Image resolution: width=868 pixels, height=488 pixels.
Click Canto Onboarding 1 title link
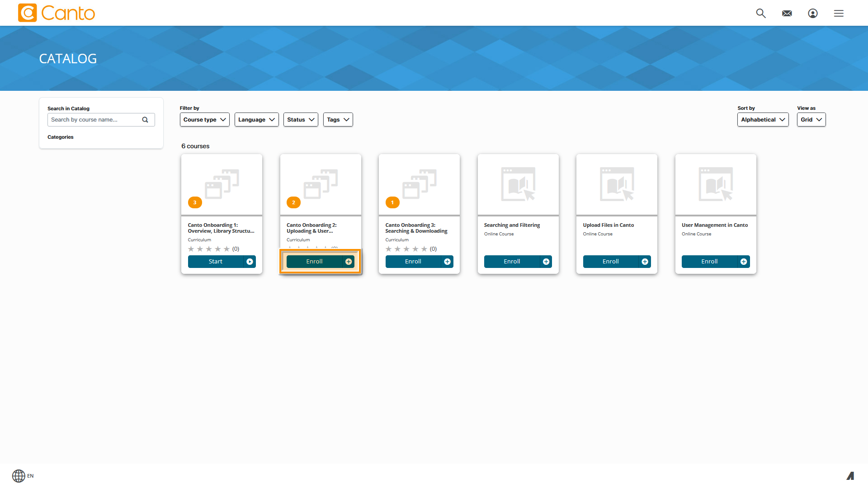pos(221,228)
